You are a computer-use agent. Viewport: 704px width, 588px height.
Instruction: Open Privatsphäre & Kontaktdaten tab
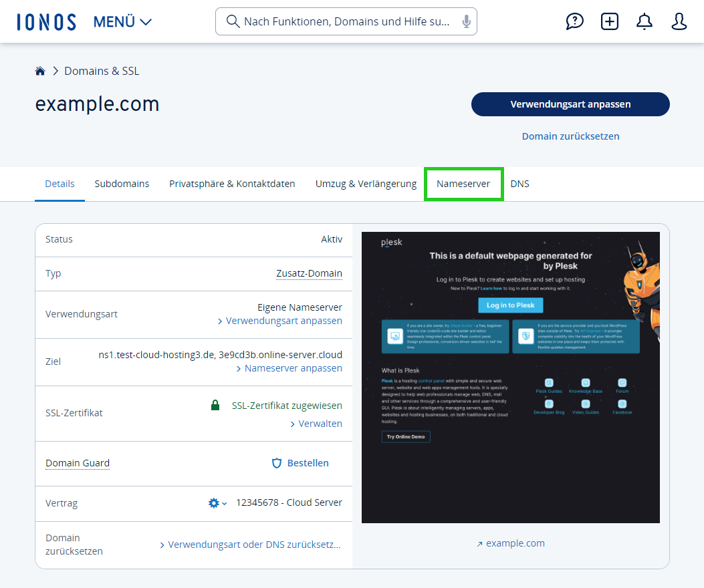[x=232, y=184]
